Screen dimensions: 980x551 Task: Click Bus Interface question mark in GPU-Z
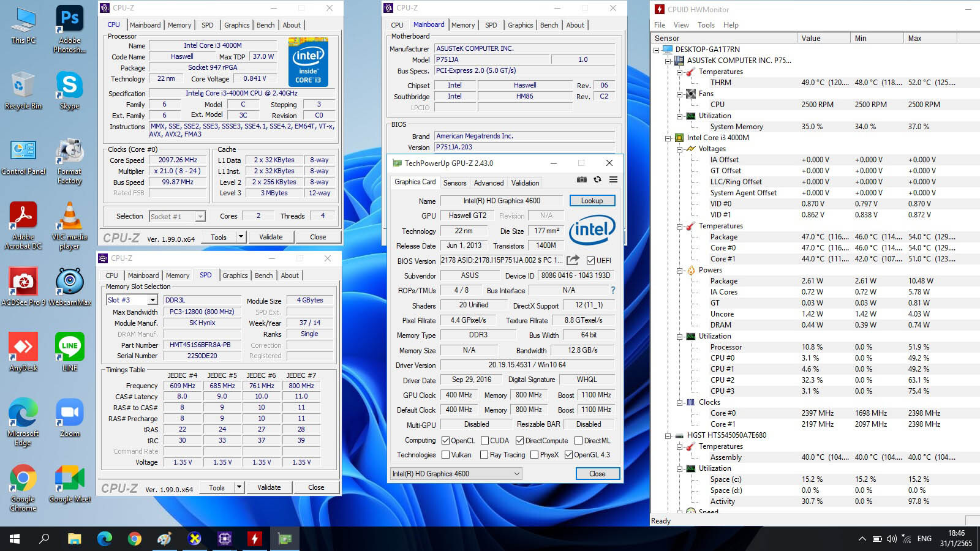tap(612, 290)
